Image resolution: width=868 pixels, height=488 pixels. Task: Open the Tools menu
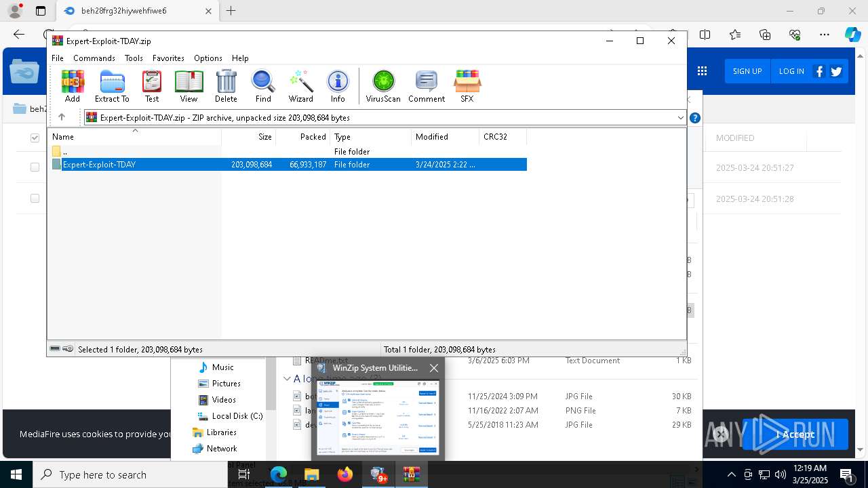tap(134, 58)
